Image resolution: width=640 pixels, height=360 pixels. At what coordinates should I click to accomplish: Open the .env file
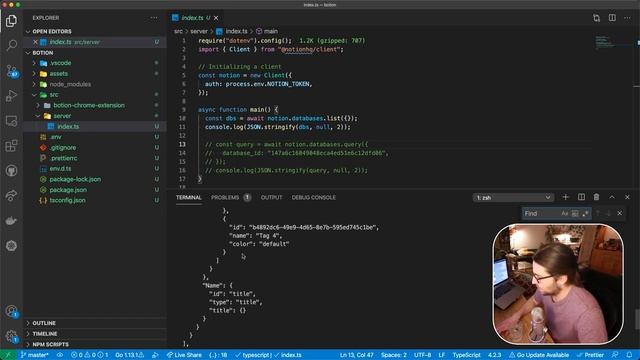[x=95, y=137]
